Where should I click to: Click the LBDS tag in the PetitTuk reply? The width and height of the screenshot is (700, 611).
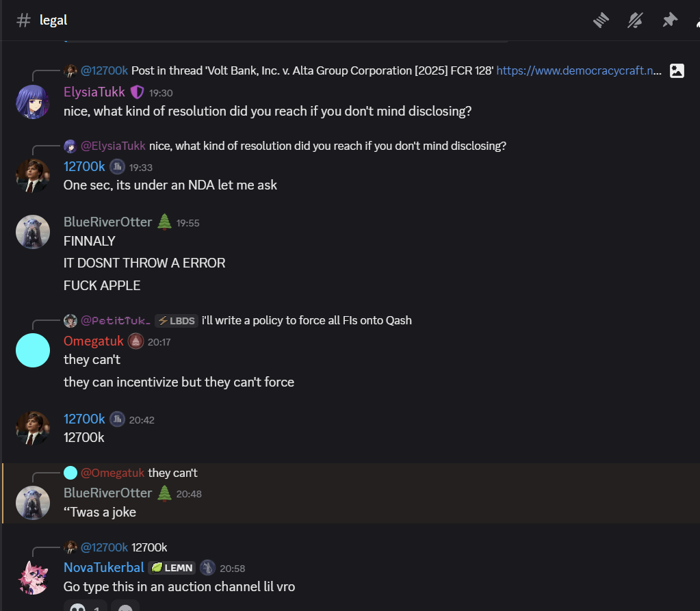tap(176, 320)
